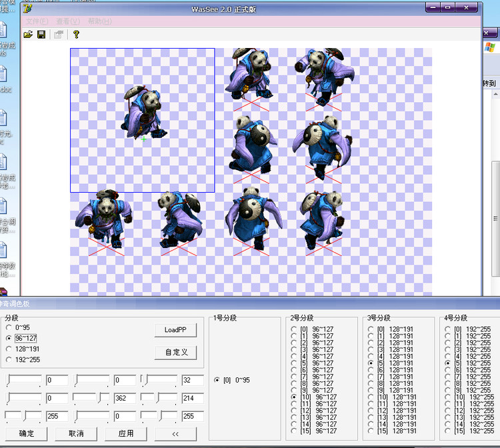Viewport: 500px width, 448px height.
Task: Click the 应用 apply button
Action: point(126,433)
